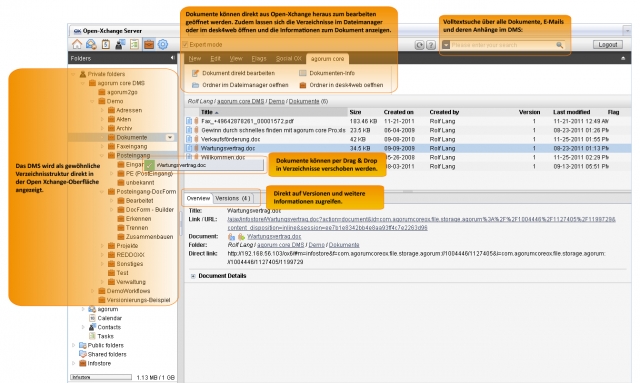Open the settings gear icon in toolbar
The image size is (640, 383).
[163, 44]
